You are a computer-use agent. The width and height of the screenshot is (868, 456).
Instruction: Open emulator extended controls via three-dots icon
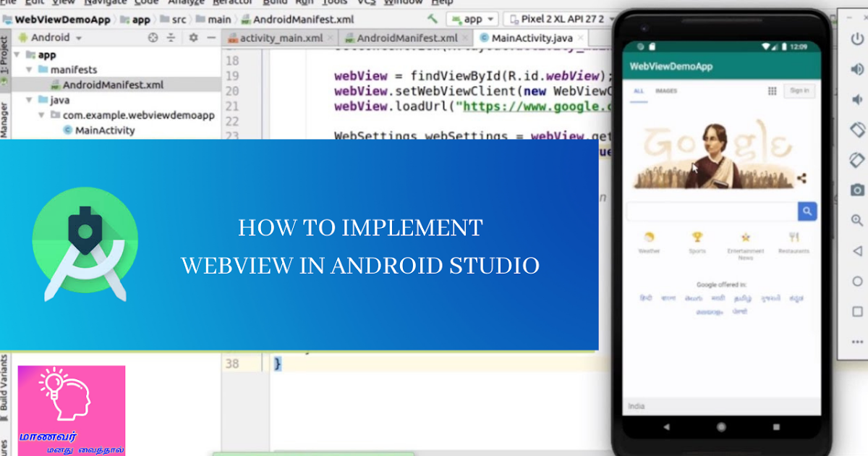(858, 342)
